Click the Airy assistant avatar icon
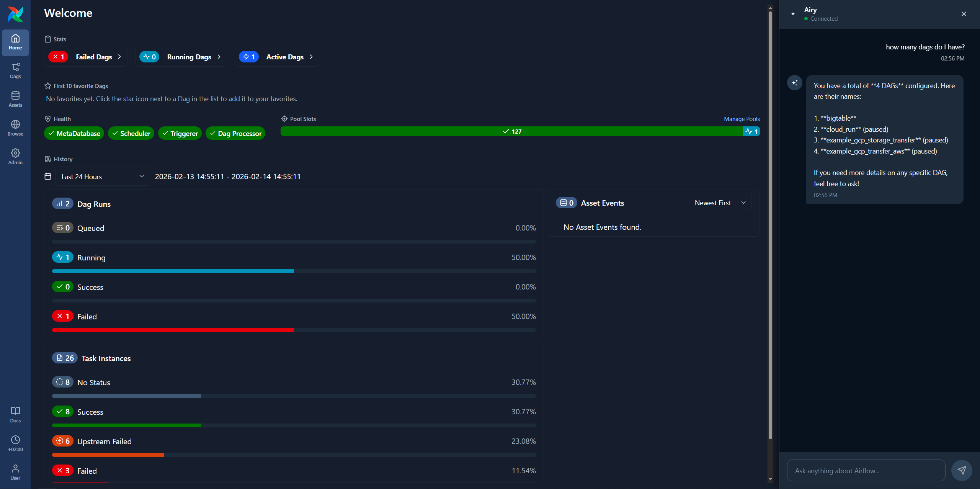Viewport: 980px width, 489px height. pyautogui.click(x=795, y=83)
